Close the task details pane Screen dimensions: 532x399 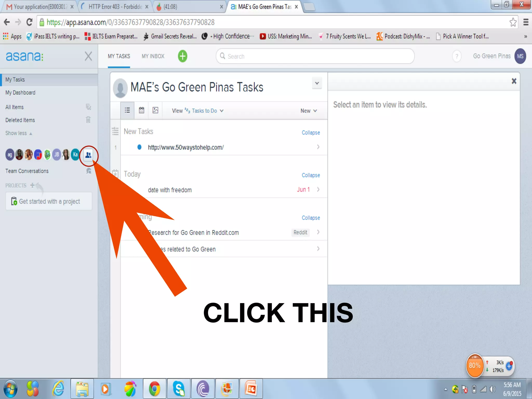click(514, 81)
